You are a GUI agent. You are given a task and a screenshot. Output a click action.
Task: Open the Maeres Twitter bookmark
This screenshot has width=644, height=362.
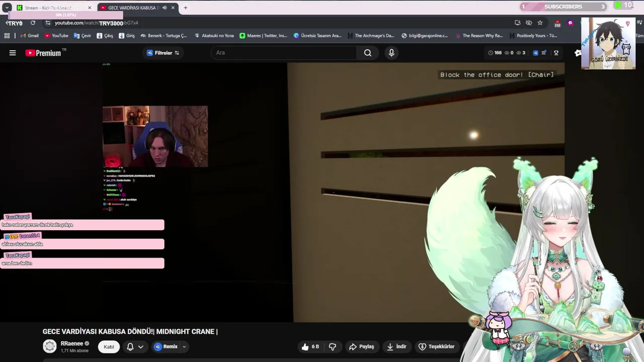(x=263, y=36)
